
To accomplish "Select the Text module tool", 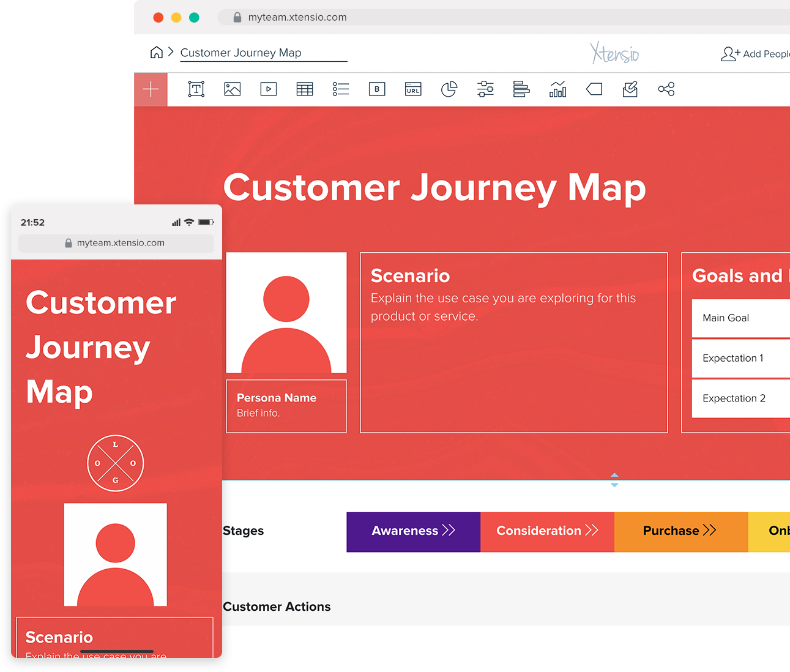I will coord(196,89).
